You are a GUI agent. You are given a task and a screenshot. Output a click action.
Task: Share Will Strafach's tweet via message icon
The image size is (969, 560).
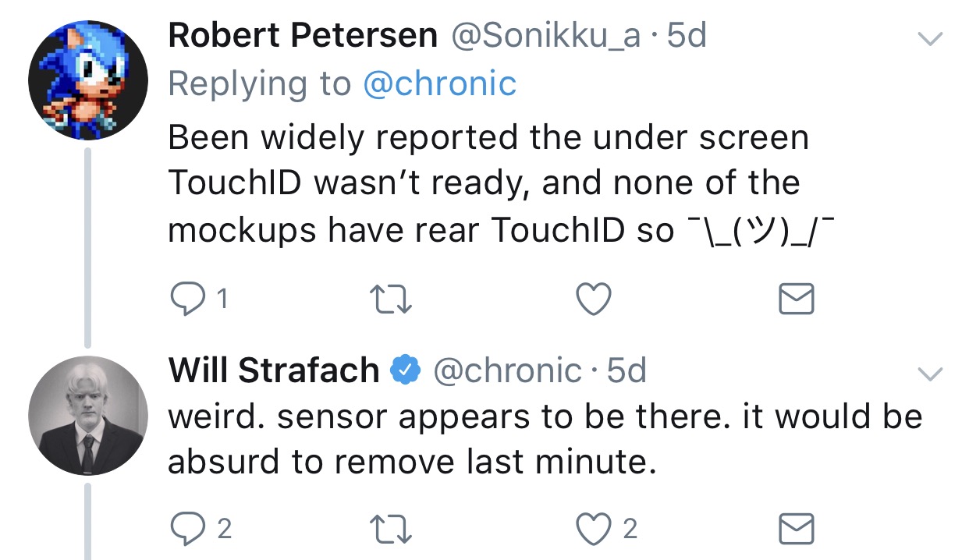[x=797, y=530]
